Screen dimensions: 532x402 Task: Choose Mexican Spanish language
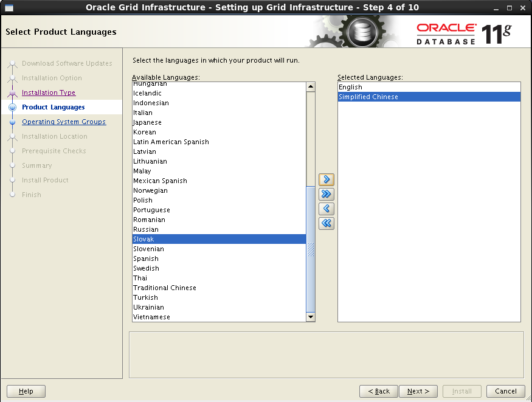click(219, 181)
